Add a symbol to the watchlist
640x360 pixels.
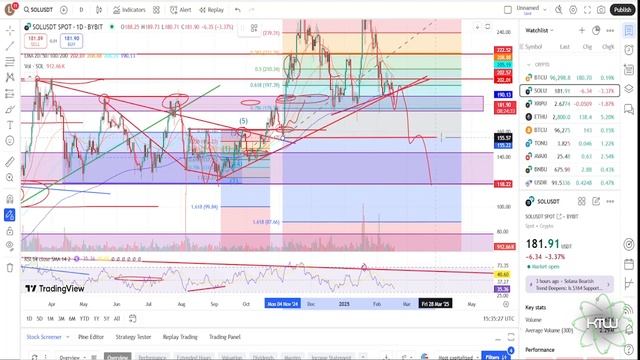point(582,30)
